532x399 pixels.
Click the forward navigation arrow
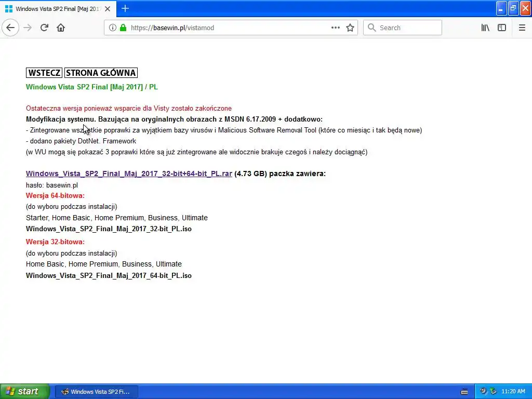[x=28, y=28]
